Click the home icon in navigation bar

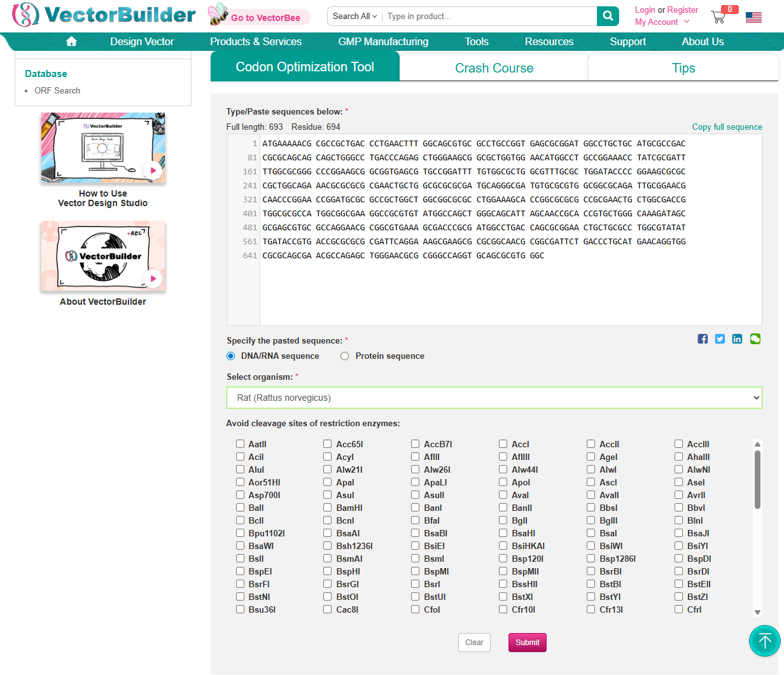(x=71, y=41)
